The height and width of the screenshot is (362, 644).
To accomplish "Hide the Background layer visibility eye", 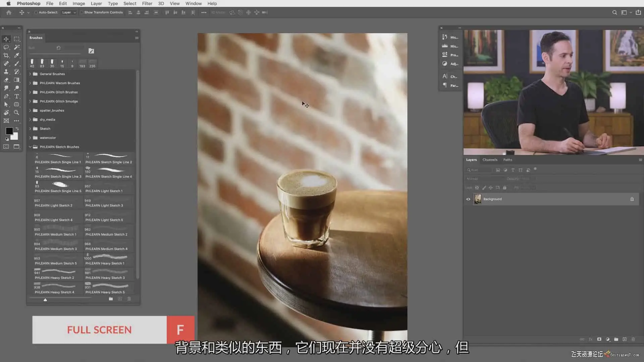I will (468, 199).
